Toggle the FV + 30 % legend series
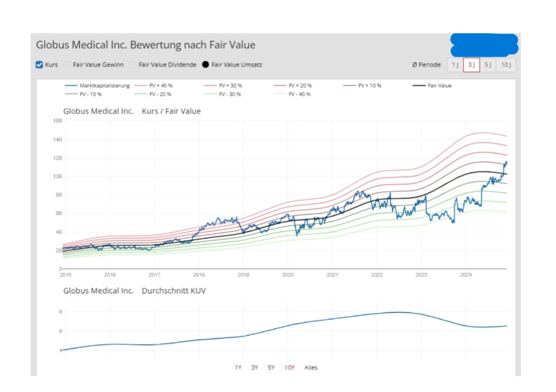Image resolution: width=556 pixels, height=392 pixels. (x=223, y=86)
